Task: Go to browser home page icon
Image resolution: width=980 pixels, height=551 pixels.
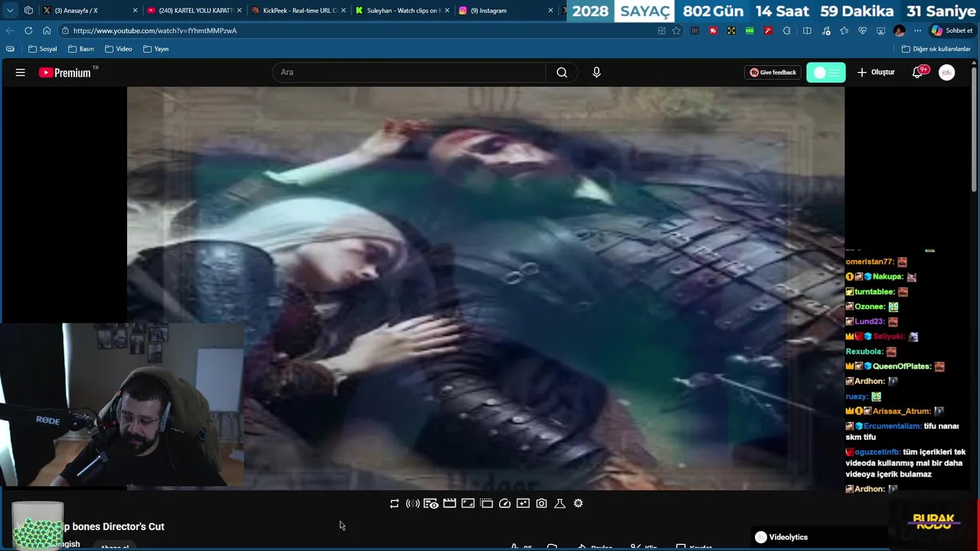Action: coord(47,31)
